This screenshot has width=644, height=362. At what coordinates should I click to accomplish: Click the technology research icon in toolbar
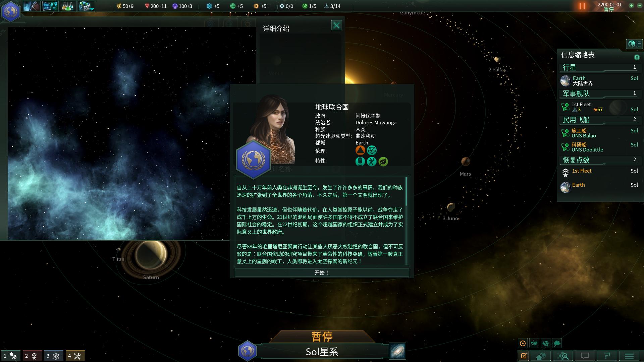(x=68, y=6)
